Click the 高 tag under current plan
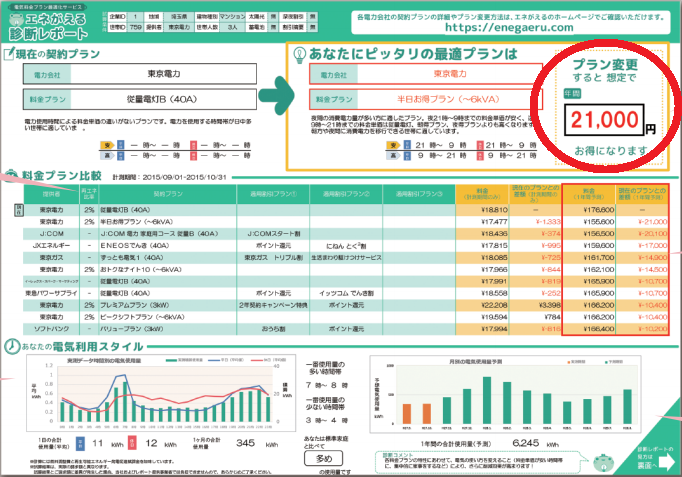The width and height of the screenshot is (682, 477). click(x=107, y=155)
